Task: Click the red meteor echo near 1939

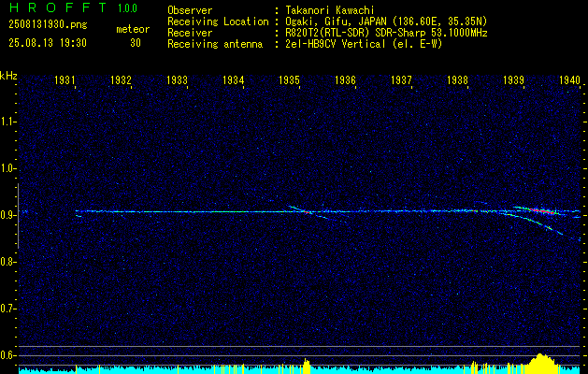Action: coord(543,211)
